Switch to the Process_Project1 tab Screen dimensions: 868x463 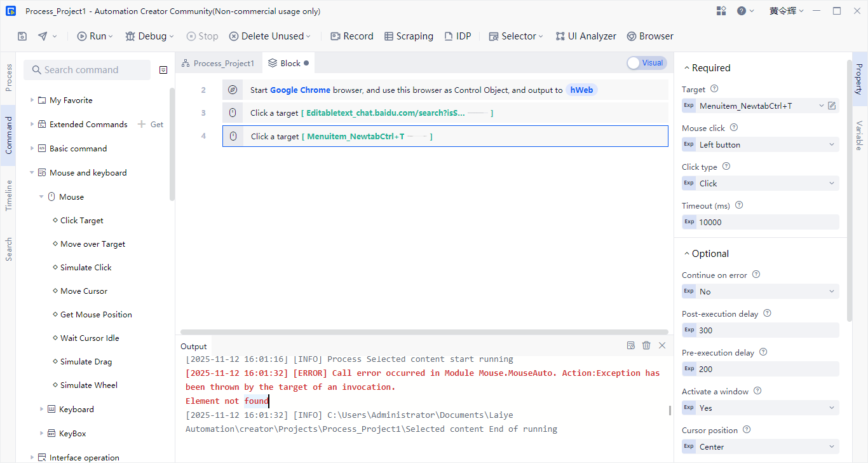218,63
